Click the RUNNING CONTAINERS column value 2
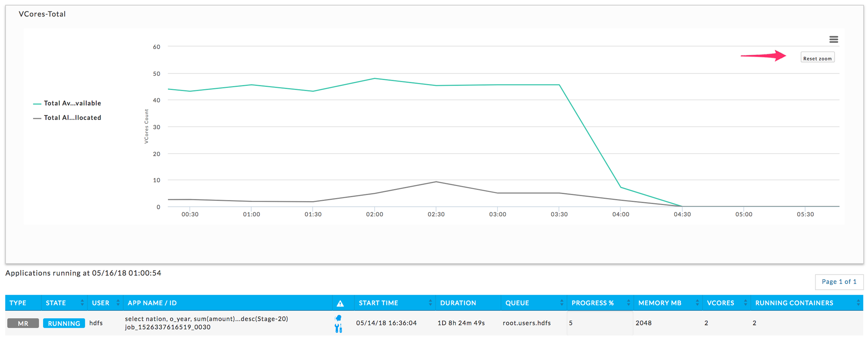 point(754,323)
